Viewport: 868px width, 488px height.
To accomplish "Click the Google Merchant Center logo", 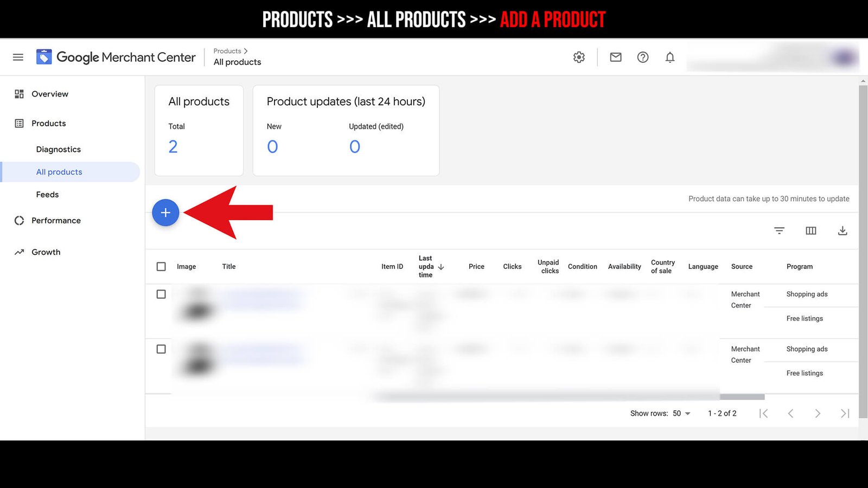I will pos(116,57).
